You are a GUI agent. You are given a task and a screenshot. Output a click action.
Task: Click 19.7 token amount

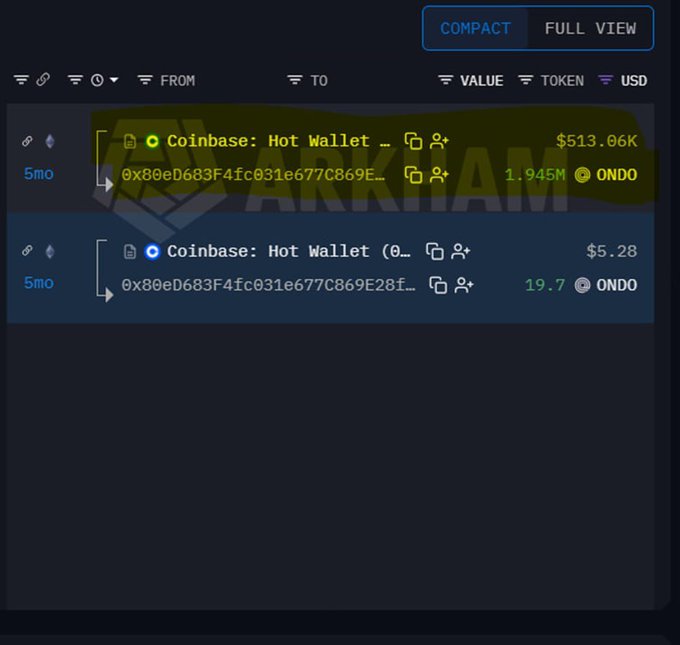pyautogui.click(x=545, y=285)
